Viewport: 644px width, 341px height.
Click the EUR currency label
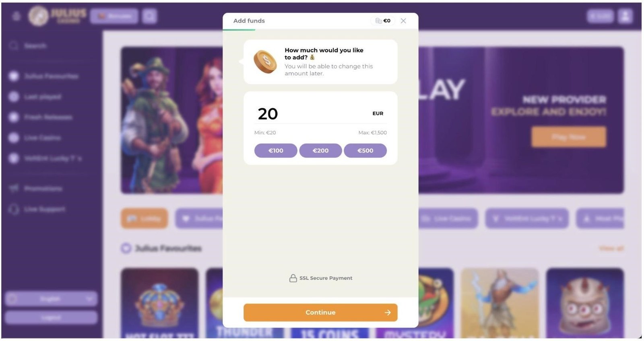[x=378, y=113]
